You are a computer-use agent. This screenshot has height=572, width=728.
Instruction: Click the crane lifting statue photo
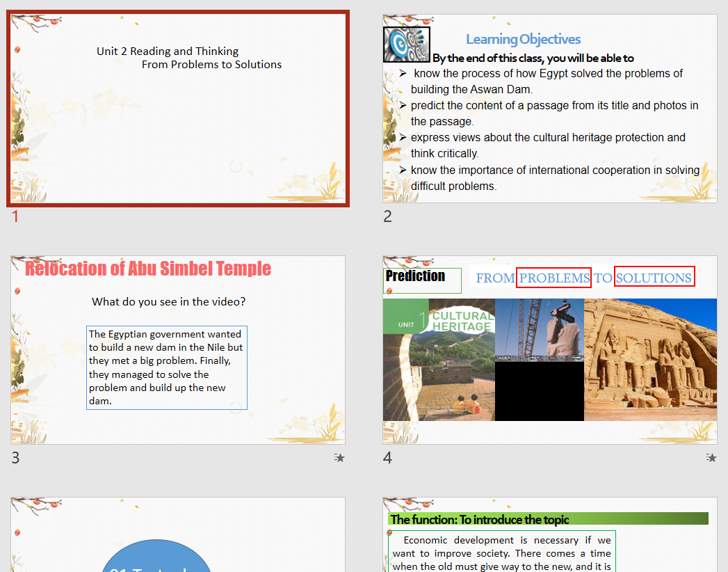[x=540, y=330]
